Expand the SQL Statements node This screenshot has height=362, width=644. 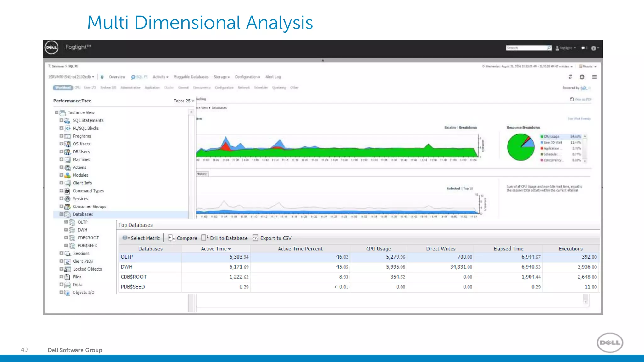click(61, 120)
